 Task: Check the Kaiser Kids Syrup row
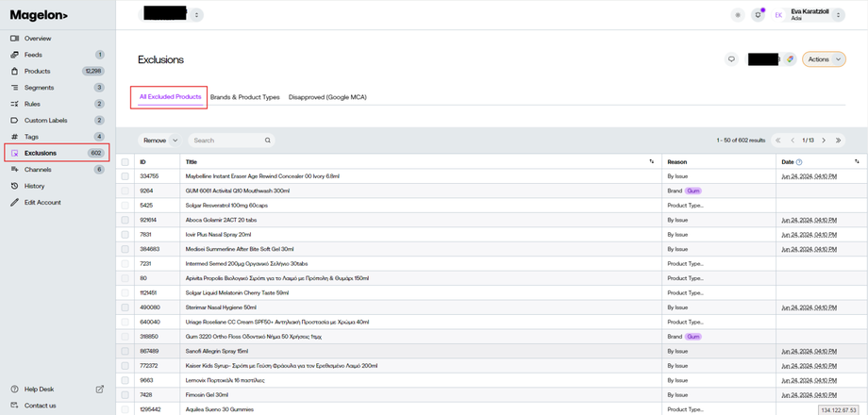tap(125, 366)
